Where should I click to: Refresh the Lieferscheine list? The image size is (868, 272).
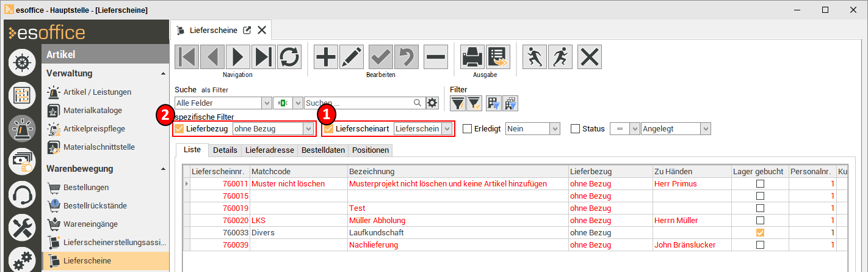(x=289, y=57)
